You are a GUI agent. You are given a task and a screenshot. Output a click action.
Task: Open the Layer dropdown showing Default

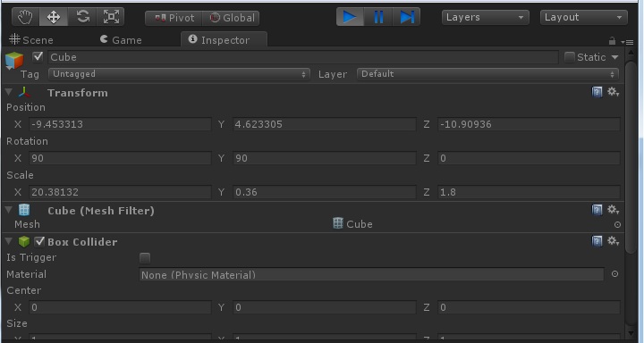coord(488,74)
